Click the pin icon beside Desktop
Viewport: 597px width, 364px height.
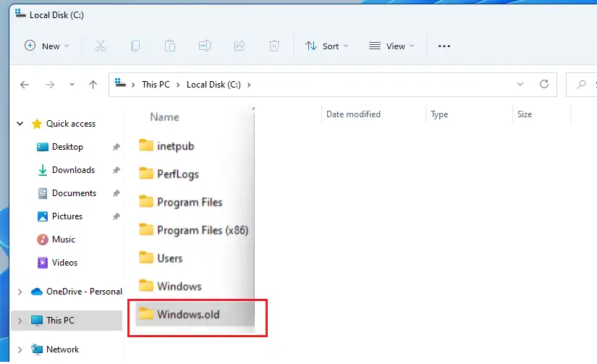pos(116,147)
